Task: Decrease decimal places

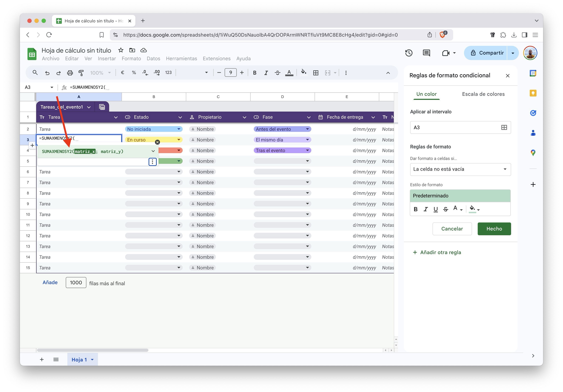Action: [x=145, y=73]
